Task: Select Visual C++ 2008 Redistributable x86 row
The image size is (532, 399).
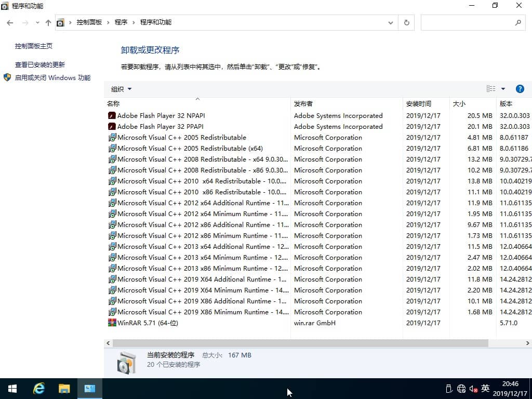Action: pyautogui.click(x=318, y=170)
